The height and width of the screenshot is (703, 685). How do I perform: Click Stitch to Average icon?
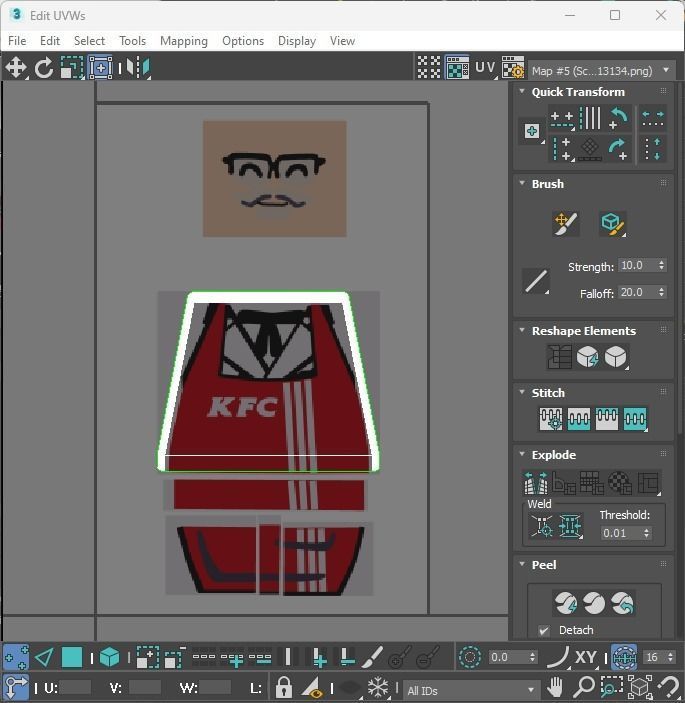(x=578, y=419)
